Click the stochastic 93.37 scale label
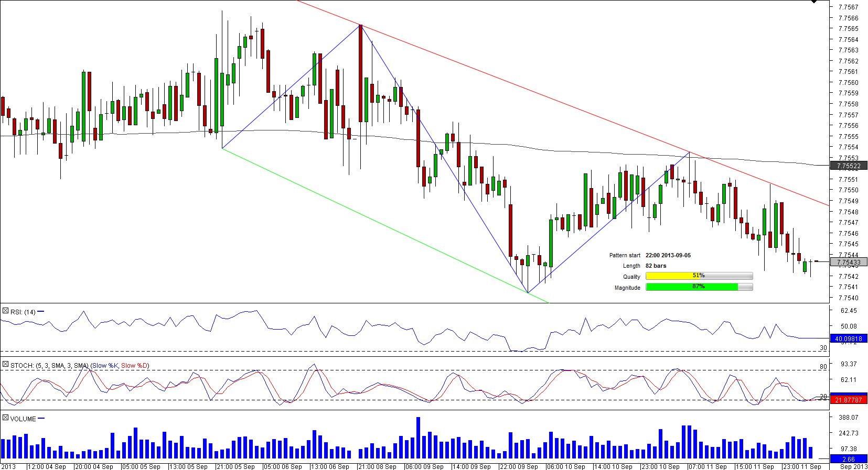 tap(849, 364)
